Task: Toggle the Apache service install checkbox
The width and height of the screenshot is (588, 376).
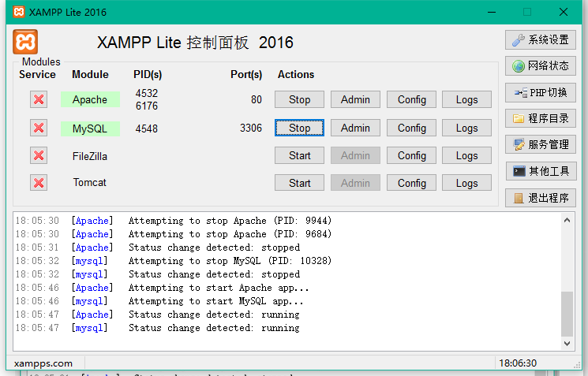Action: tap(39, 99)
